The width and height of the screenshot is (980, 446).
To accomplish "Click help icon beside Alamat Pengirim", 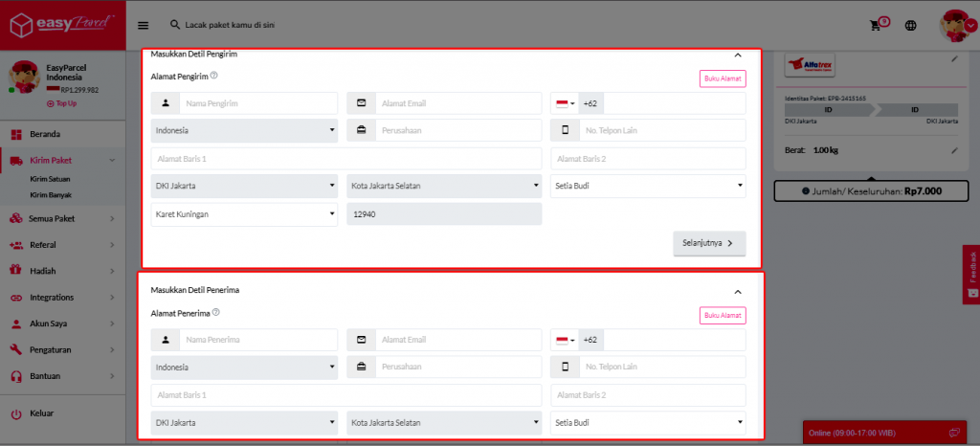I will coord(214,76).
